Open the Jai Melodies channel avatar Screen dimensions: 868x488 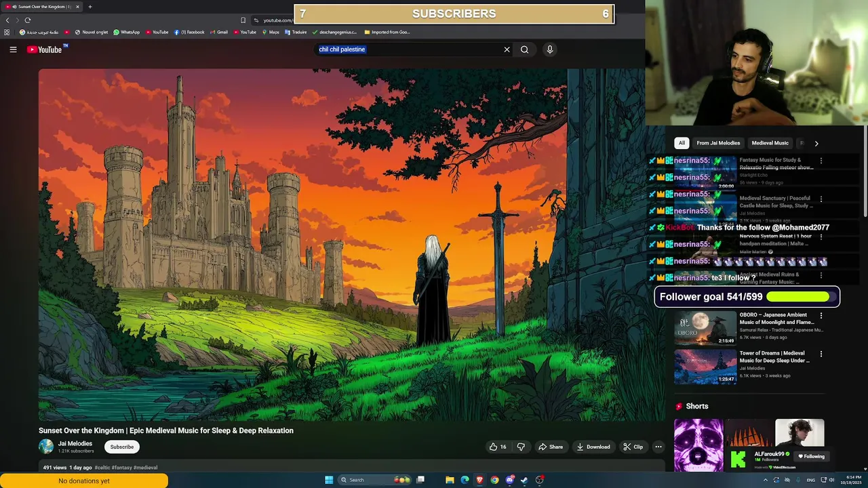coord(46,447)
